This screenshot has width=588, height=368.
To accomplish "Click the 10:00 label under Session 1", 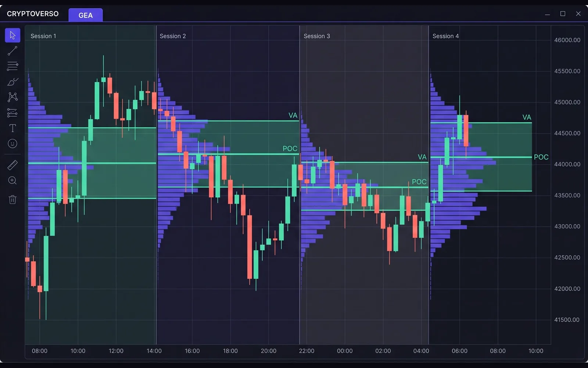I will coord(78,351).
